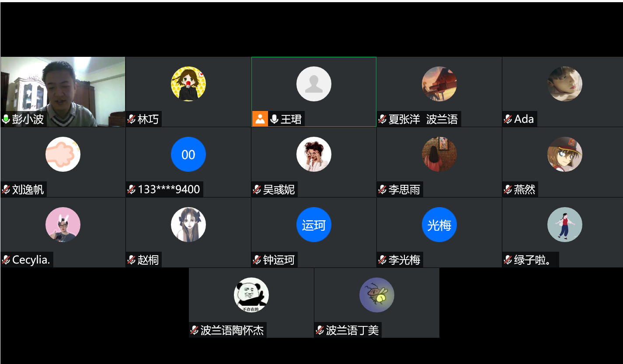Select 王珺's default gray silhouette avatar

(x=314, y=84)
